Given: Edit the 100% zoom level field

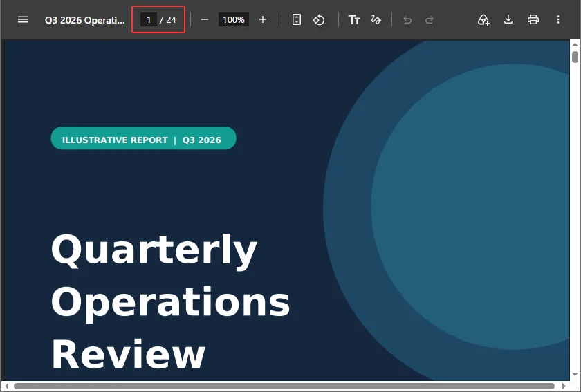Looking at the screenshot, I should (234, 19).
